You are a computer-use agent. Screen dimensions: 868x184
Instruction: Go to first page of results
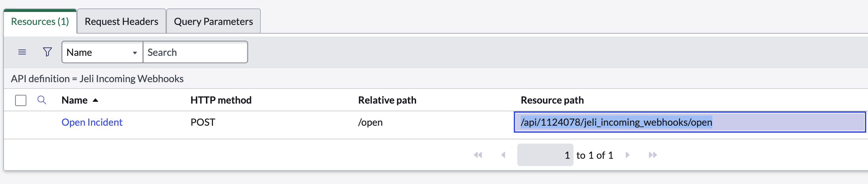478,155
